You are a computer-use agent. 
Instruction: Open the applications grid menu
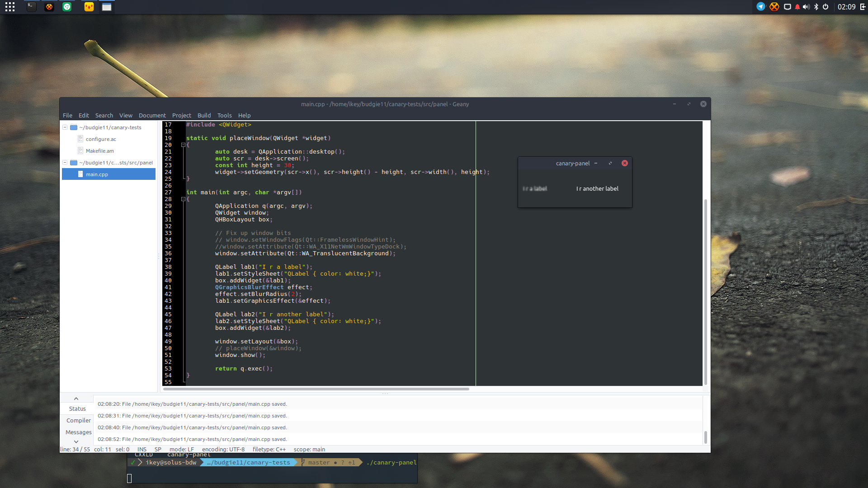[10, 7]
